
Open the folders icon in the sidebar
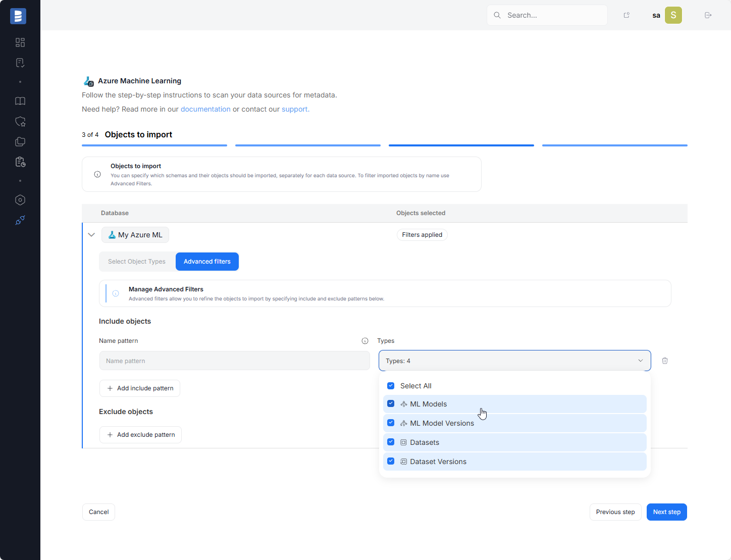pyautogui.click(x=20, y=141)
